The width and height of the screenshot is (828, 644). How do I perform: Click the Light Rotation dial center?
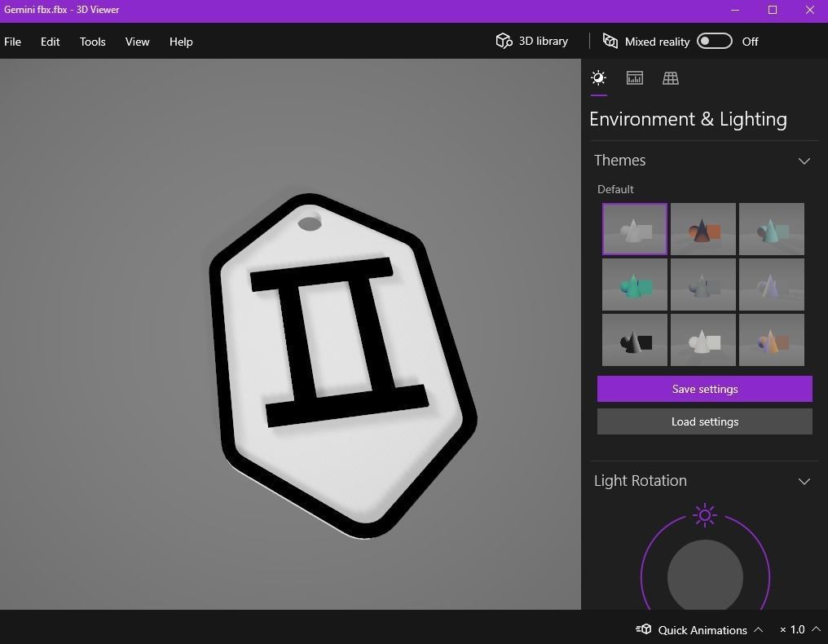(x=705, y=576)
